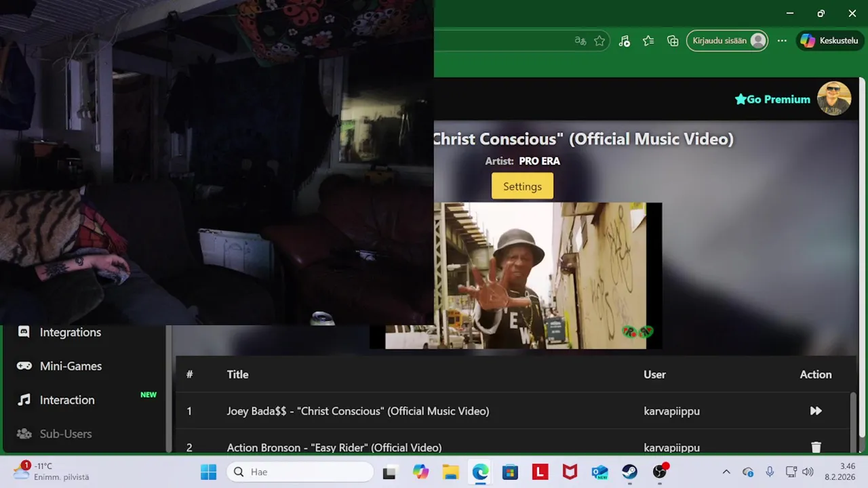This screenshot has width=868, height=488.
Task: Open the user profile avatar menu
Action: click(x=834, y=99)
